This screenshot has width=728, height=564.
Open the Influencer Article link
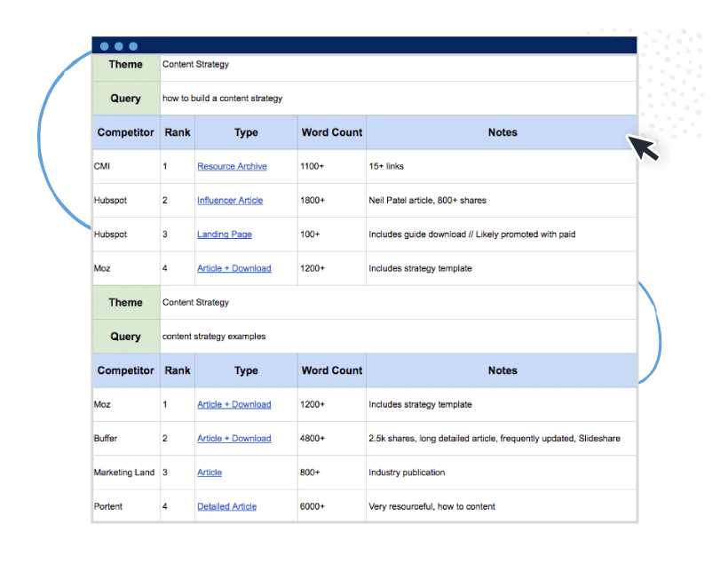(230, 200)
